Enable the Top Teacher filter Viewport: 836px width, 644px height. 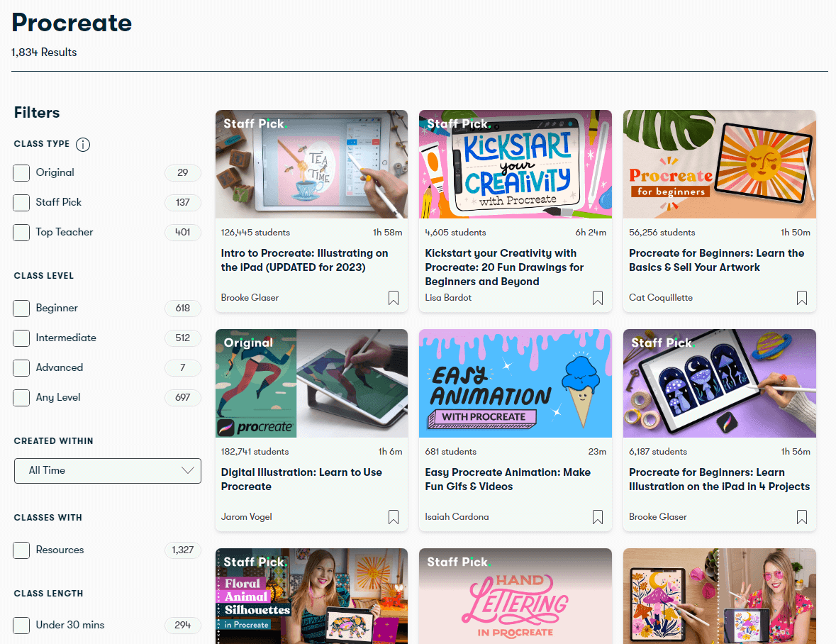[21, 233]
